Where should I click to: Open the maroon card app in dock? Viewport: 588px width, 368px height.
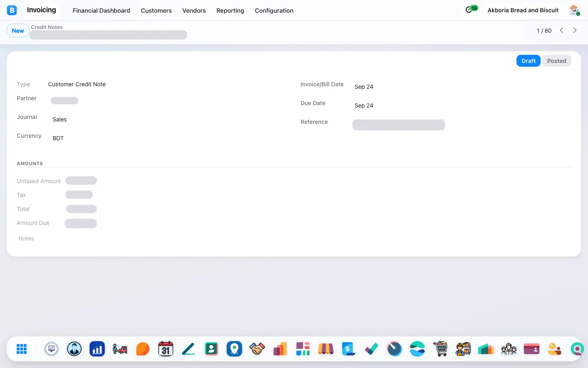click(x=532, y=349)
